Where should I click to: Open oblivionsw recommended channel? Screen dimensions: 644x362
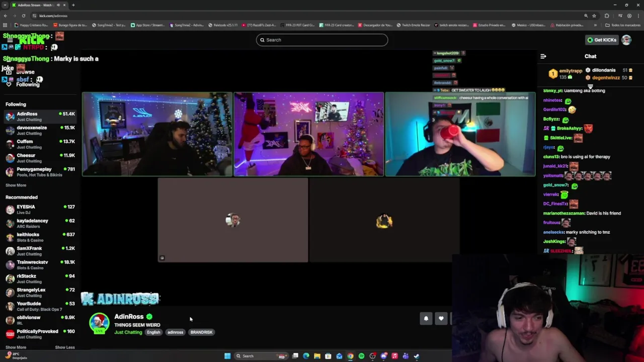coord(40,320)
